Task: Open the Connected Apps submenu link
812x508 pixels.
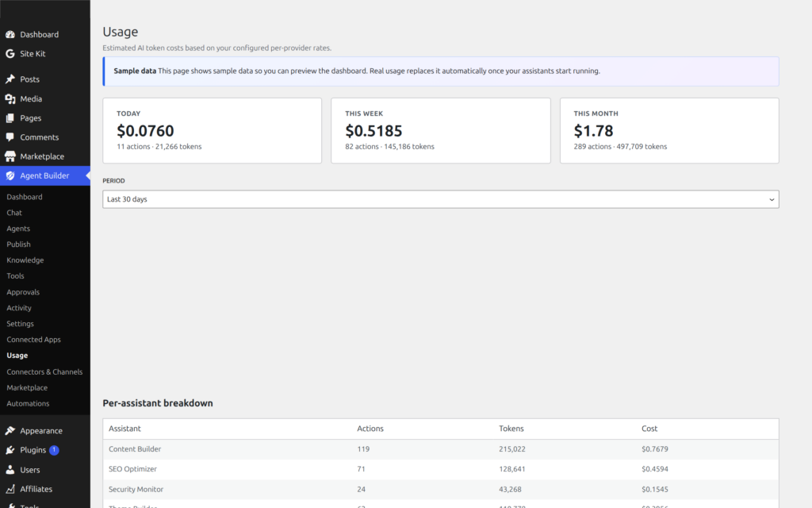Action: pyautogui.click(x=33, y=340)
